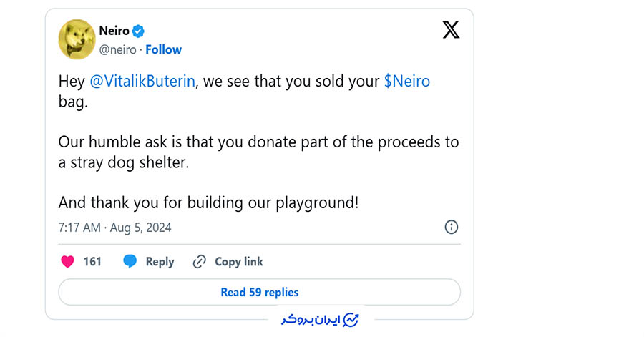The image size is (644, 337).
Task: Follow the Neiro account
Action: (164, 49)
